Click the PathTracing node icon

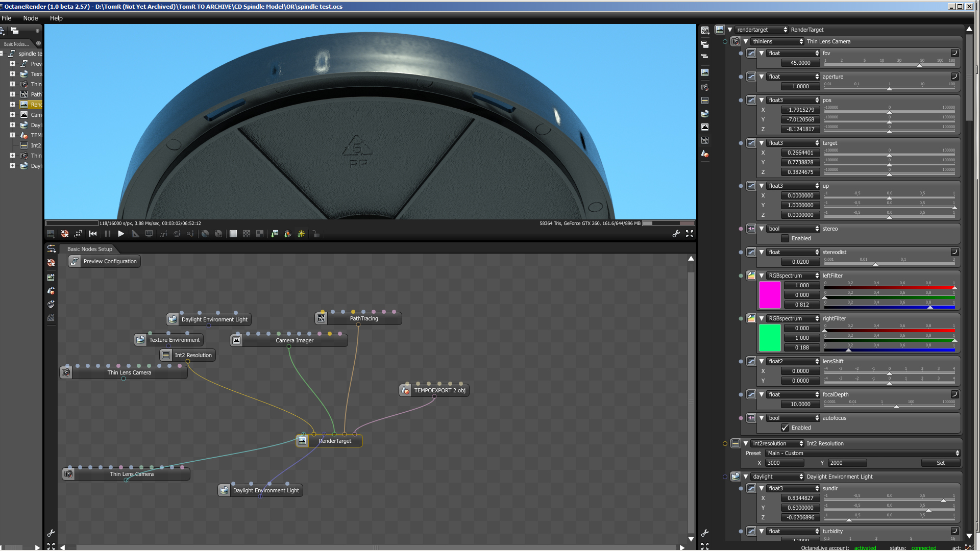pyautogui.click(x=321, y=319)
